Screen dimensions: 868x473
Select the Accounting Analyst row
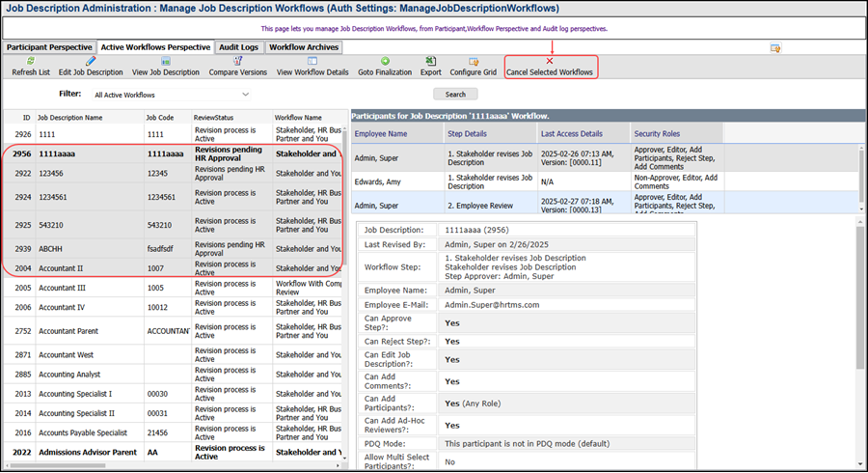(x=174, y=374)
